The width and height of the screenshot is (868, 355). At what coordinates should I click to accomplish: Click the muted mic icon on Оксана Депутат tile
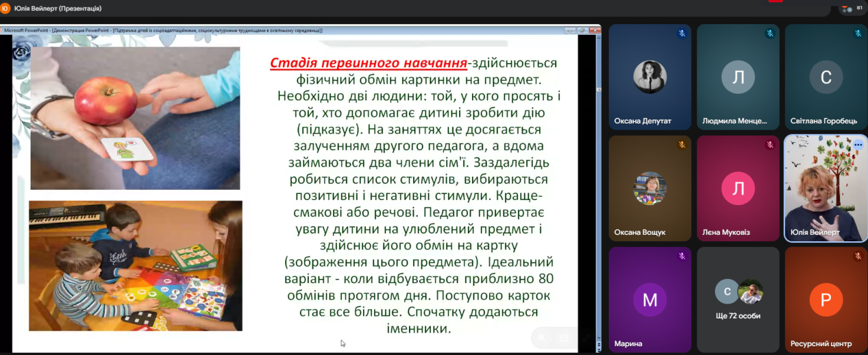[x=682, y=34]
